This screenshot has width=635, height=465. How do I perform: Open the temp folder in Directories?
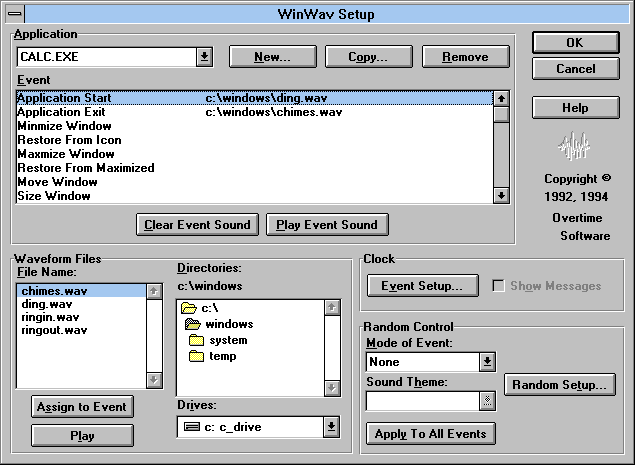[x=222, y=356]
